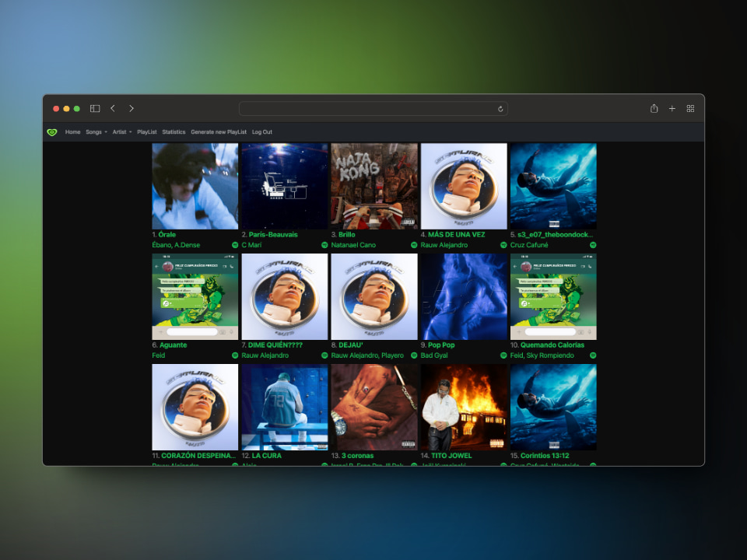The image size is (747, 560).
Task: Click artist name Feid, Sky Rompiendo
Action: click(542, 355)
